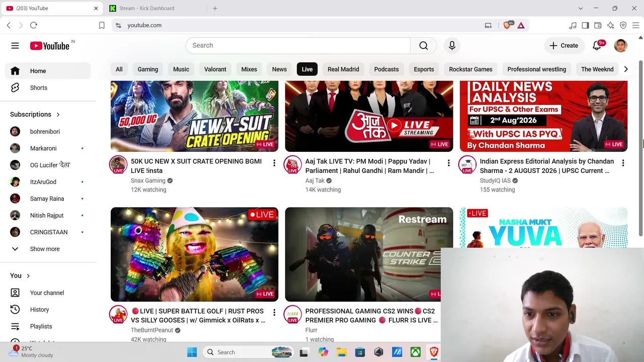
Task: Open more options for Aaj Tak video
Action: [x=449, y=163]
